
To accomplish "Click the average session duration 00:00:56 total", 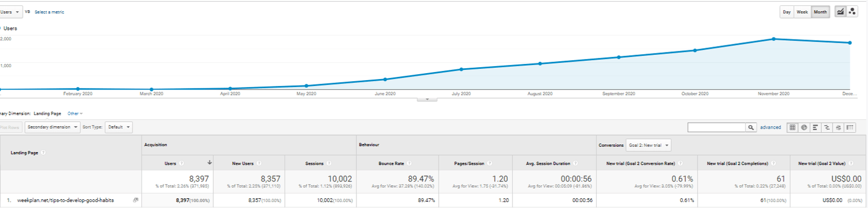I will click(x=576, y=179).
